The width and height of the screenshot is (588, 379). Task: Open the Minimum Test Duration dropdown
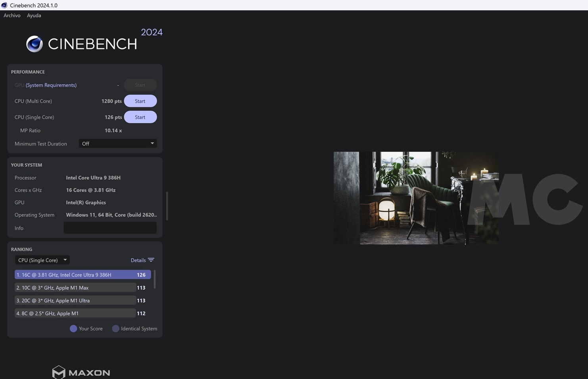click(x=118, y=144)
